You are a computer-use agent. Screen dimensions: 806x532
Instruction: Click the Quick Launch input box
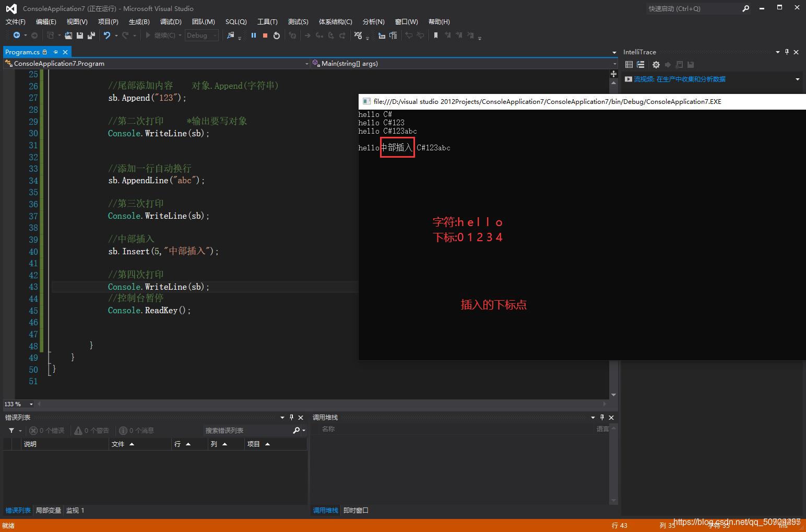[693, 9]
